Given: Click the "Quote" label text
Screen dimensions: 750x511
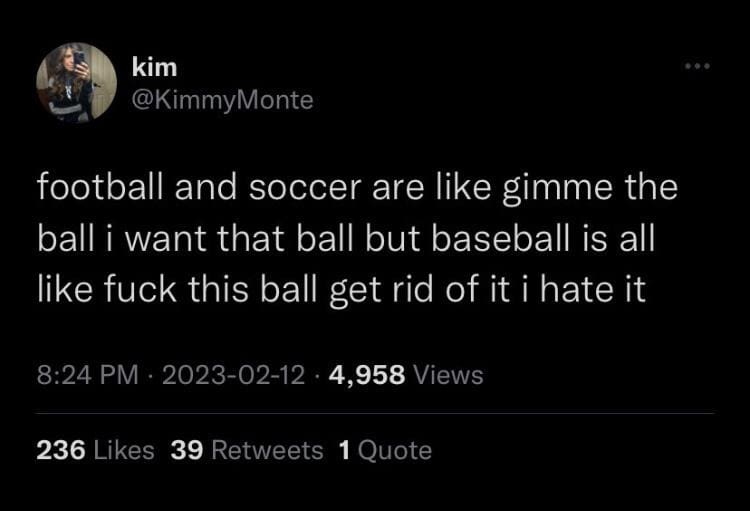Looking at the screenshot, I should tap(394, 450).
